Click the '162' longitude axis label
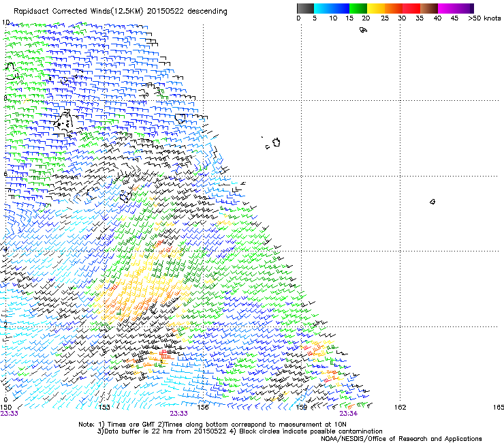This screenshot has height=443, width=504. (400, 408)
